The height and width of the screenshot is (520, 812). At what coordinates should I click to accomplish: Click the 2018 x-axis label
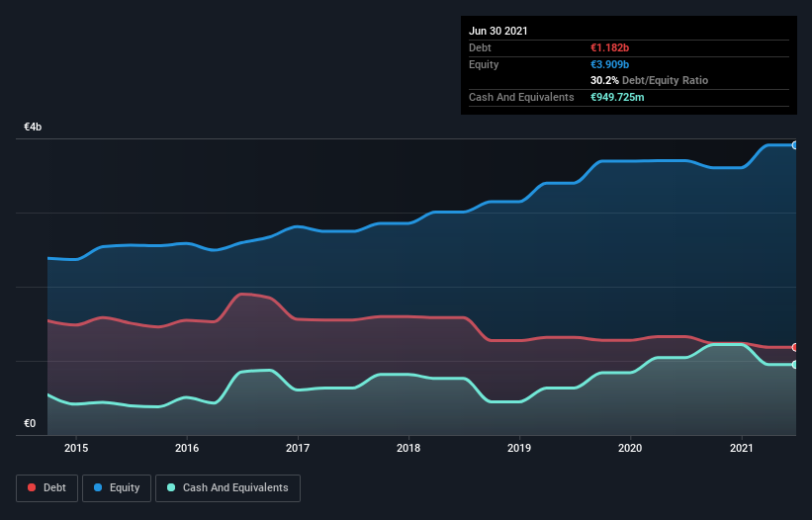pos(408,448)
